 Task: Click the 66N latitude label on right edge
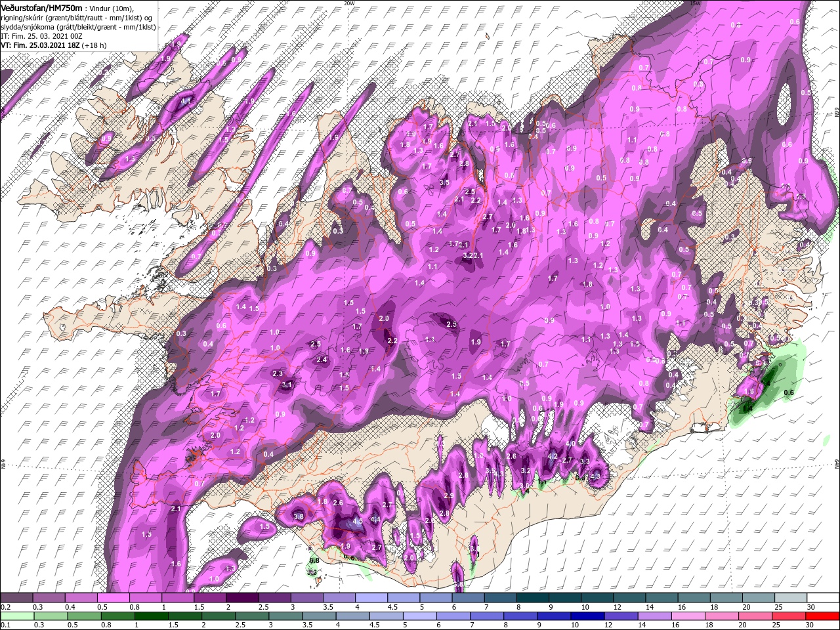837,114
